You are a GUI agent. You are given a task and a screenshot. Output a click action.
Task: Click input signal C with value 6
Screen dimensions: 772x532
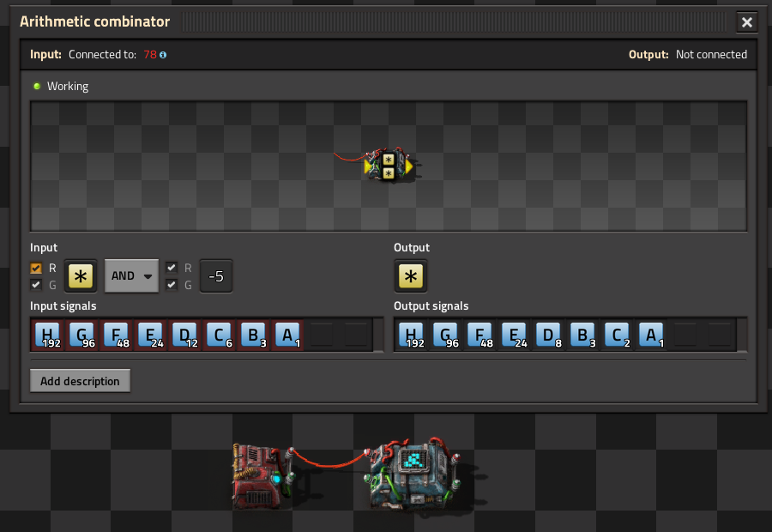[x=220, y=335]
